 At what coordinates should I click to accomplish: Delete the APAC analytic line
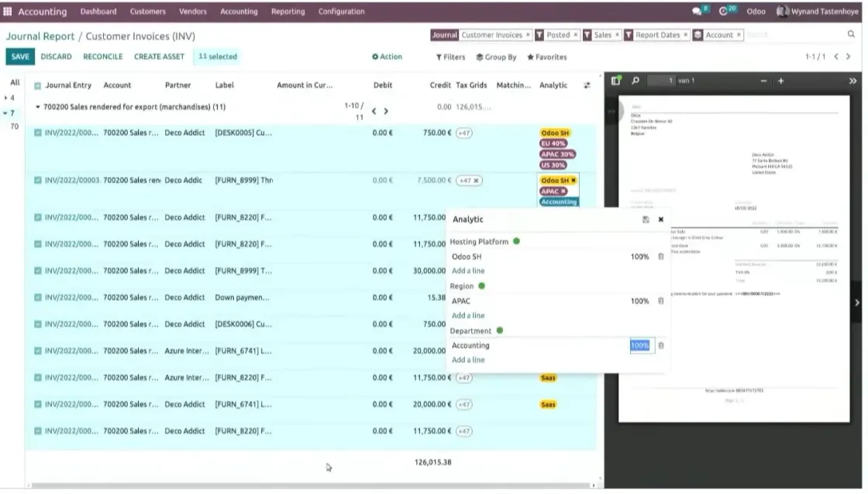click(661, 301)
